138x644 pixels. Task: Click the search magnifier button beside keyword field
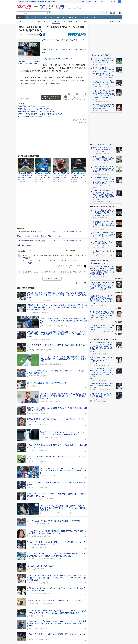click(x=49, y=13)
